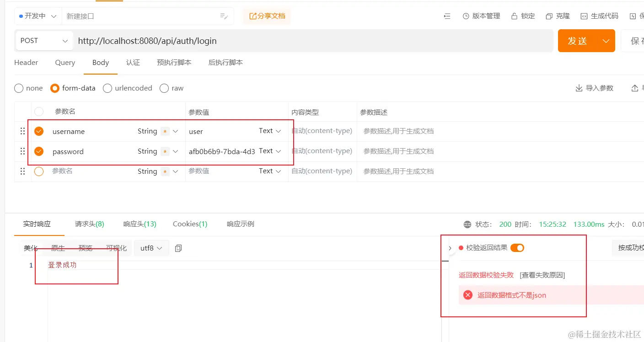Click the drag handle of empty parameter row

(x=22, y=171)
